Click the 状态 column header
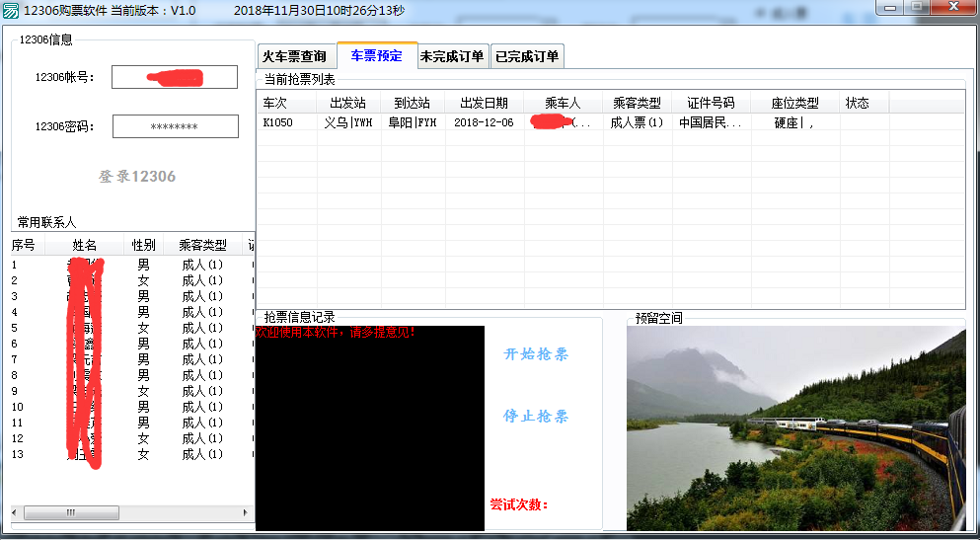 865,103
